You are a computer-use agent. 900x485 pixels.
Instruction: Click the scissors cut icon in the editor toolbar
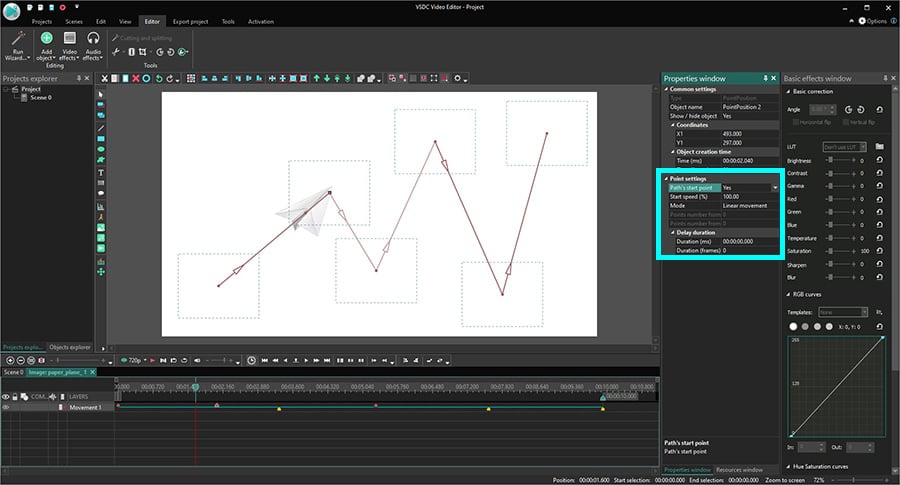tap(104, 79)
